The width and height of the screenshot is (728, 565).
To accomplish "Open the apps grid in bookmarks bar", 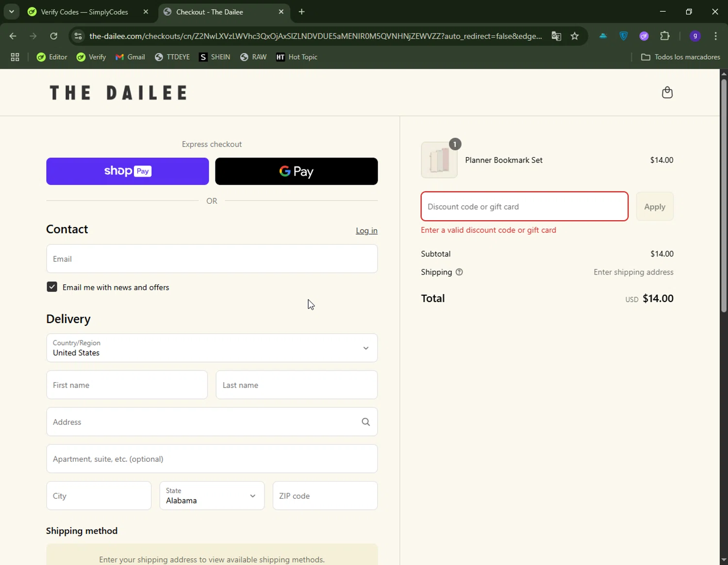I will (15, 57).
